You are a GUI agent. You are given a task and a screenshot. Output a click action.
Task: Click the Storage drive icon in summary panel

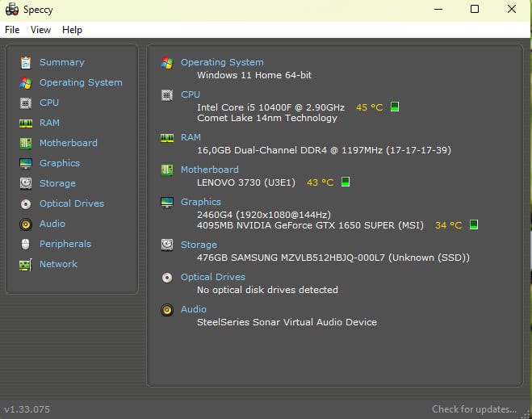(167, 245)
